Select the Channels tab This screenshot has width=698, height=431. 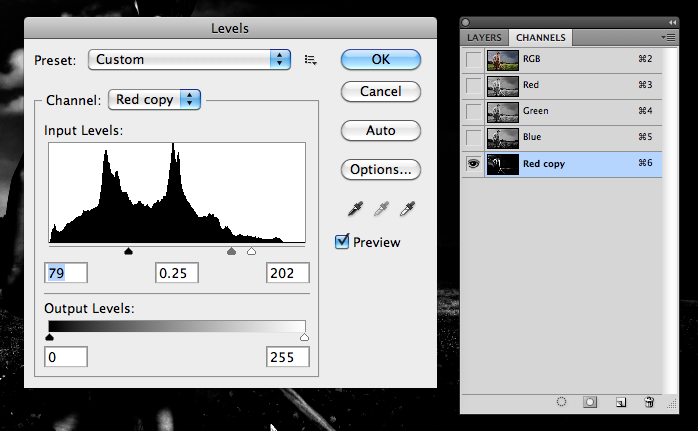[540, 38]
